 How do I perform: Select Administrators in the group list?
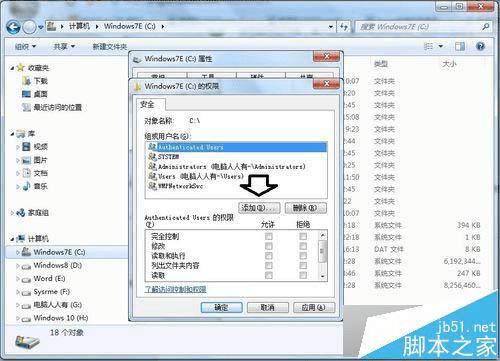coord(227,166)
